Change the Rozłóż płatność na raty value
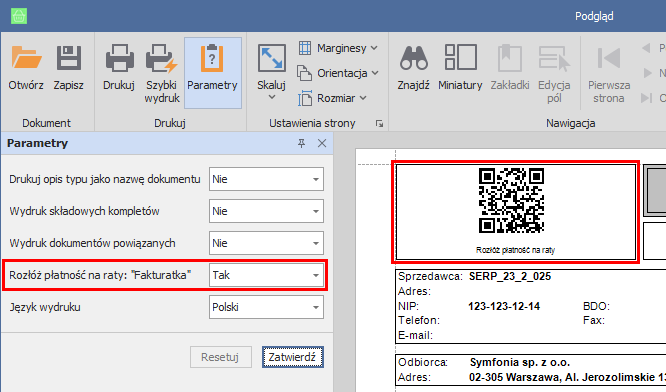The image size is (666, 392). point(266,275)
